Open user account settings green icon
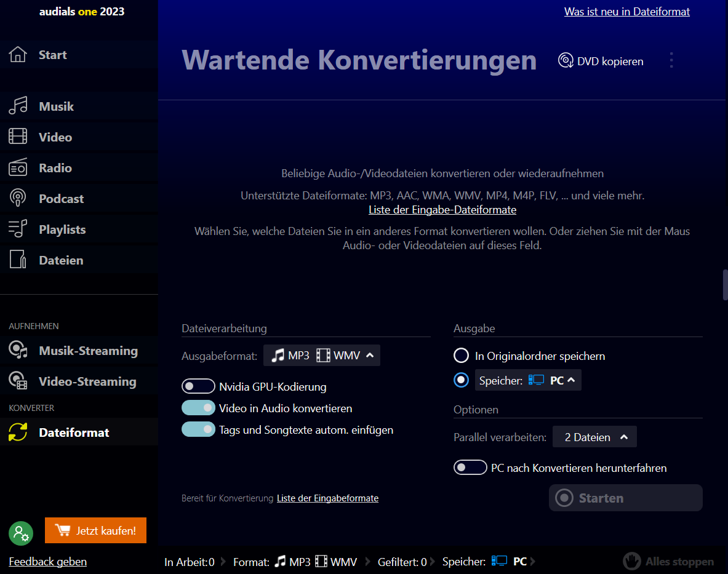The height and width of the screenshot is (574, 728). pyautogui.click(x=21, y=533)
